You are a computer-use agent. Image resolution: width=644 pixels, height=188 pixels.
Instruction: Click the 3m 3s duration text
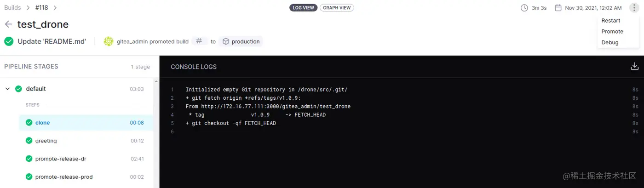pos(539,8)
